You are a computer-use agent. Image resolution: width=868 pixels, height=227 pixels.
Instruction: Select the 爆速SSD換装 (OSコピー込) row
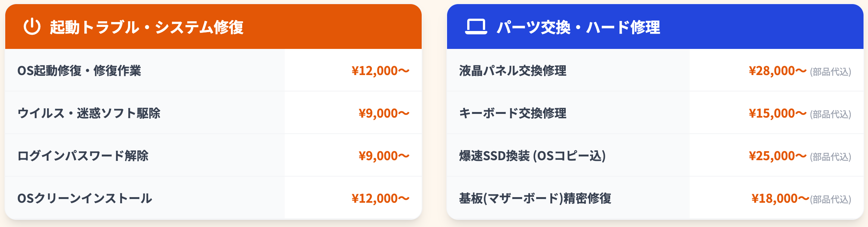click(532, 156)
